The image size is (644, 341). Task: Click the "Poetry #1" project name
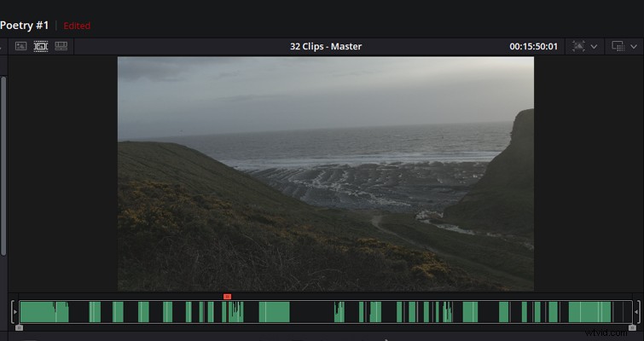[24, 26]
